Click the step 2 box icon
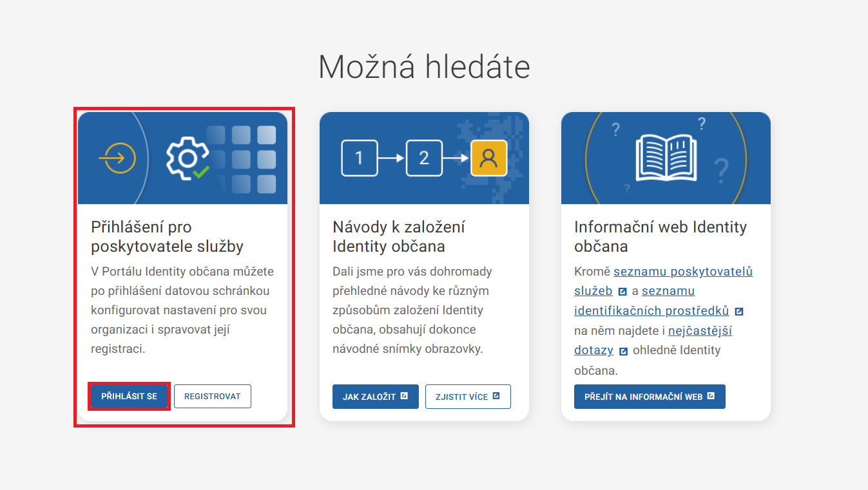The height and width of the screenshot is (490, 868). [x=423, y=158]
